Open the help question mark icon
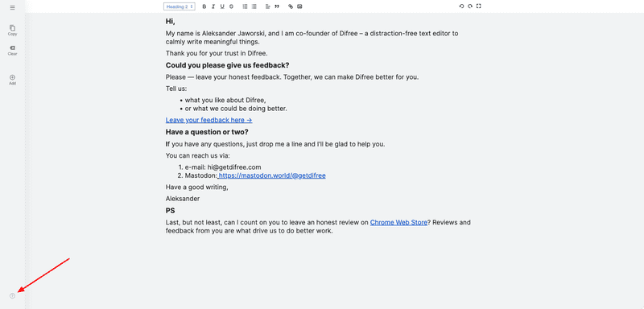This screenshot has height=309, width=644. 12,296
